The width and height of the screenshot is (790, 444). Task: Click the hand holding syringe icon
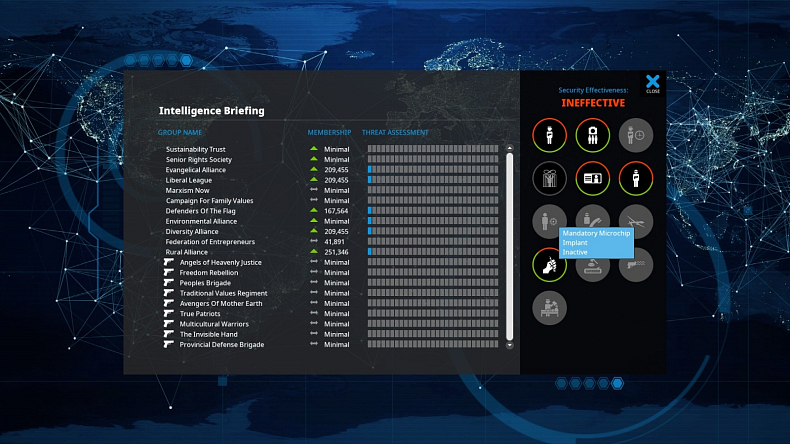548,264
